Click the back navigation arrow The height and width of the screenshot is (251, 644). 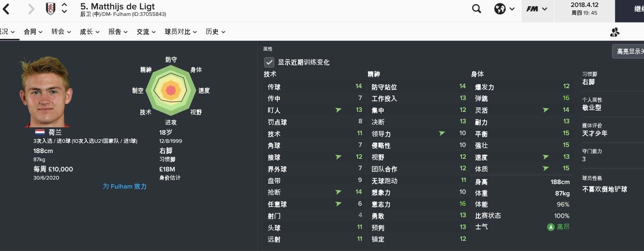7,9
